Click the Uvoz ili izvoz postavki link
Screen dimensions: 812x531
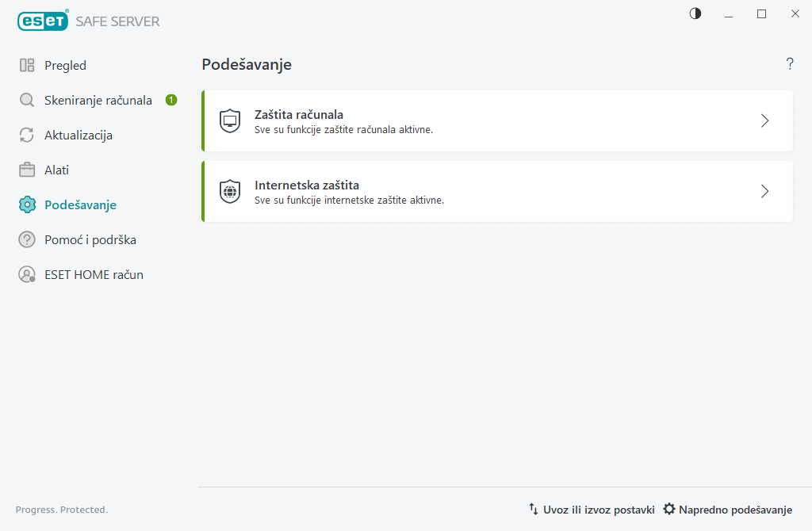(592, 510)
